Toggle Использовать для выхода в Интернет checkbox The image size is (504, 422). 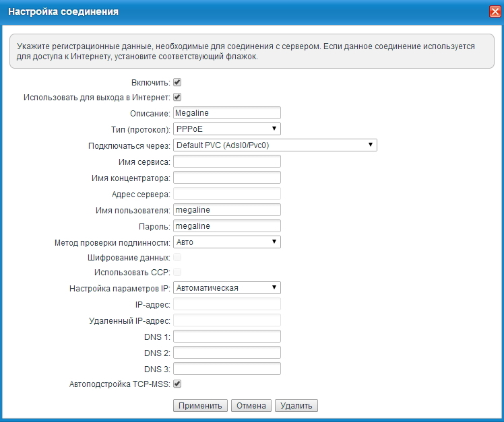pyautogui.click(x=177, y=97)
